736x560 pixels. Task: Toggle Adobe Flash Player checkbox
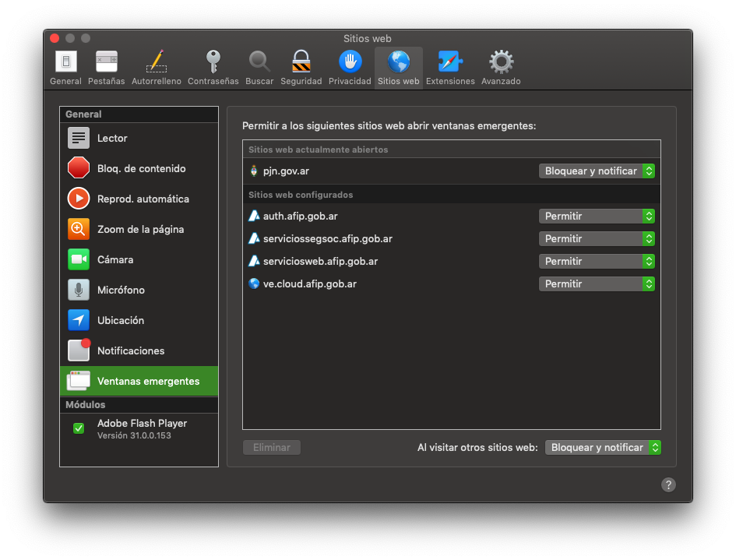(79, 428)
